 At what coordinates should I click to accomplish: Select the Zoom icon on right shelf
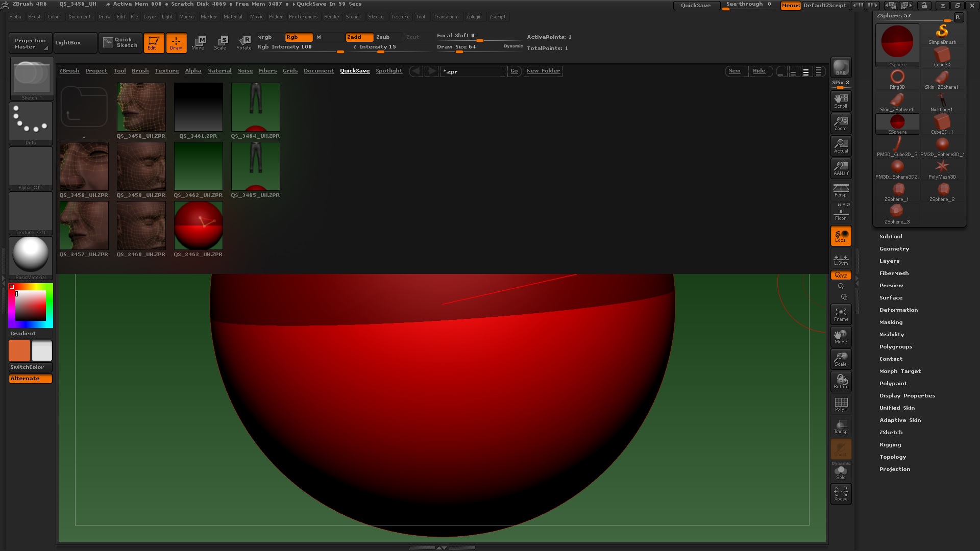(x=841, y=123)
